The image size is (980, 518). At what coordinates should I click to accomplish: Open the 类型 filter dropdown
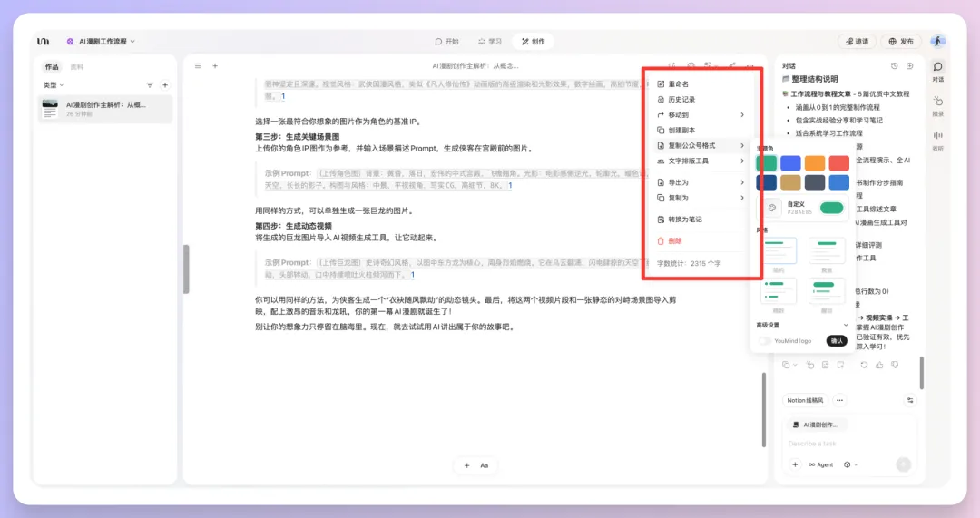coord(54,85)
